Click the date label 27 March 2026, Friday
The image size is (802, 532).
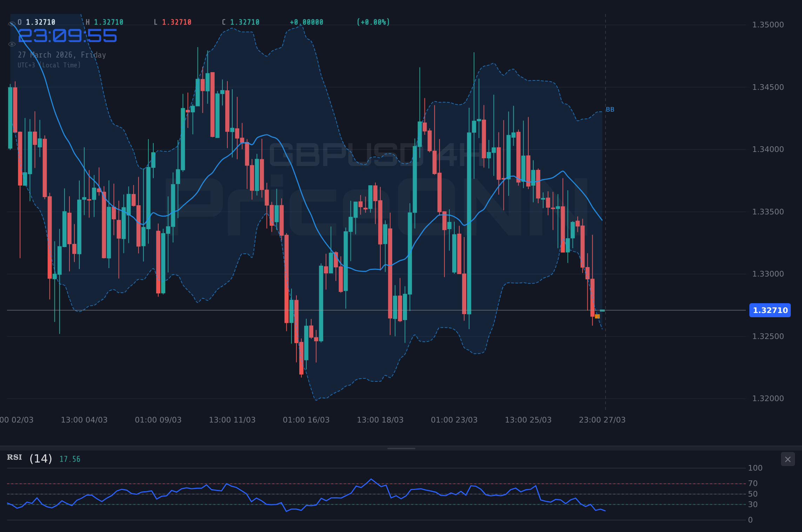[62, 55]
